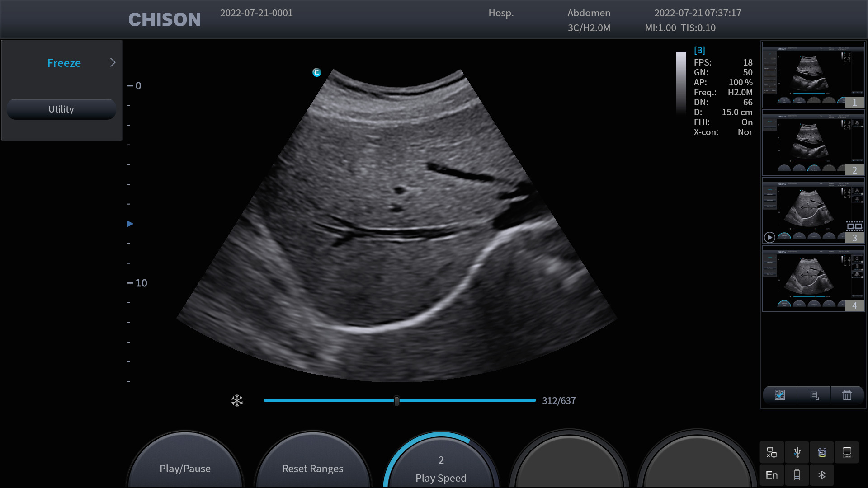The height and width of the screenshot is (488, 868).
Task: Click the [B] mode label
Action: click(x=699, y=50)
